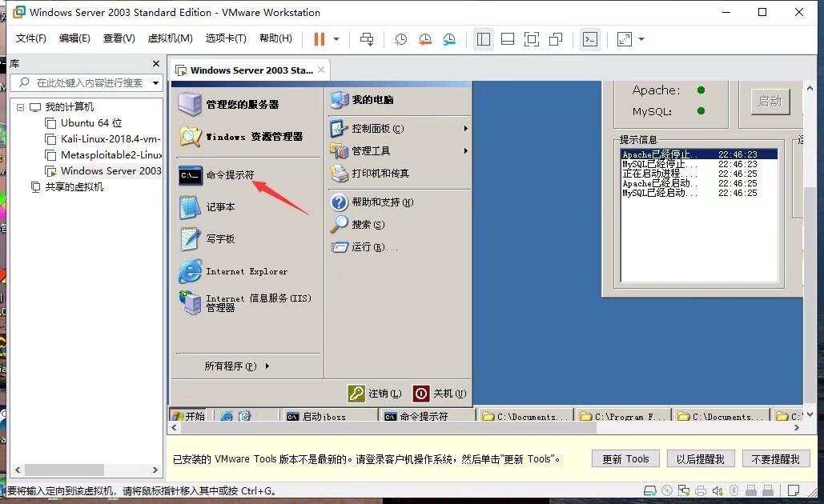Click the 更新 Tools button

pyautogui.click(x=625, y=459)
